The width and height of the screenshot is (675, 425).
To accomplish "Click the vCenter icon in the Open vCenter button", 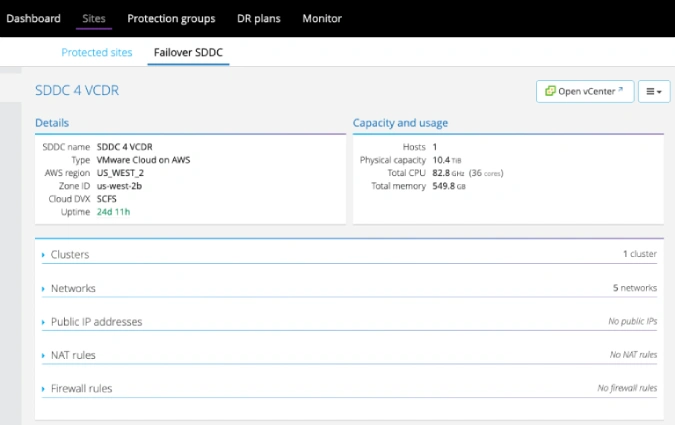I will 550,91.
